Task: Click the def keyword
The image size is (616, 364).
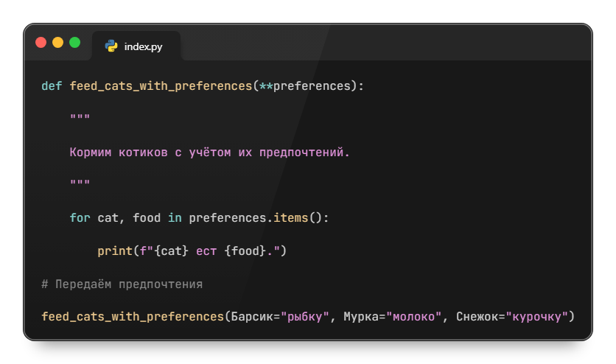Action: click(52, 86)
